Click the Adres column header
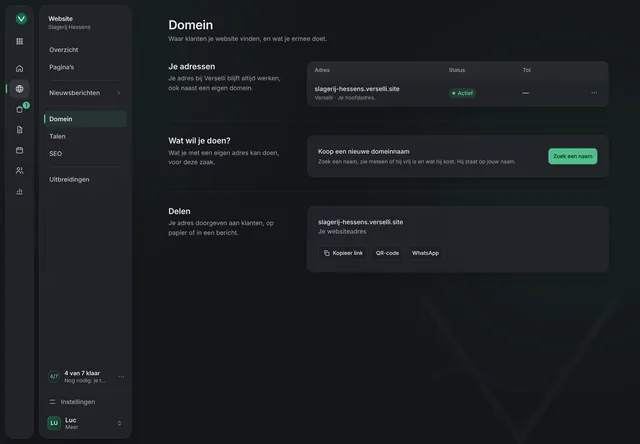640x444 pixels. pyautogui.click(x=322, y=70)
